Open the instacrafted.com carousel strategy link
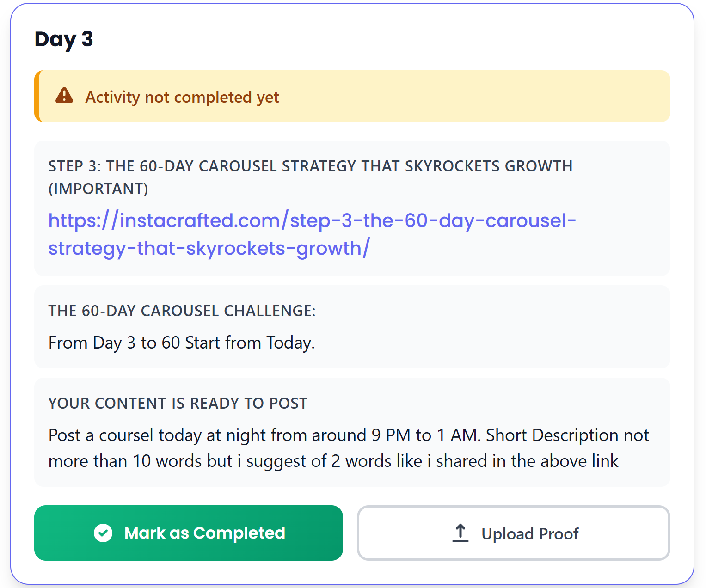 (x=312, y=220)
